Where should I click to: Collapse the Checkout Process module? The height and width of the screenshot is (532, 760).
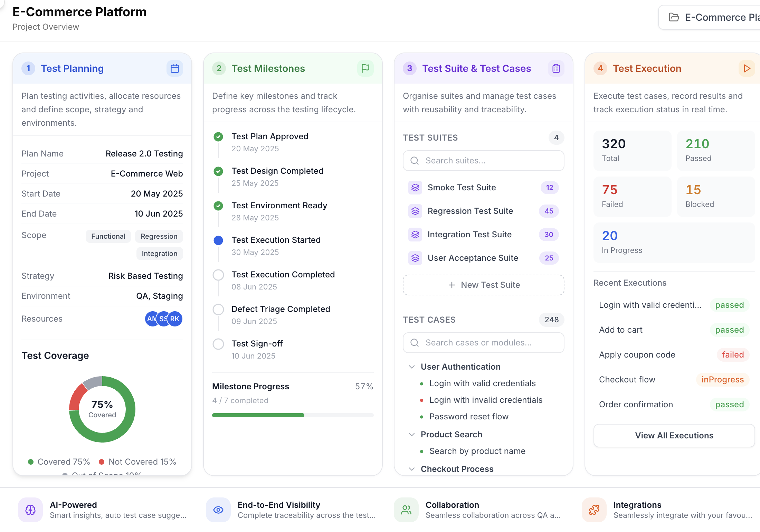point(412,469)
